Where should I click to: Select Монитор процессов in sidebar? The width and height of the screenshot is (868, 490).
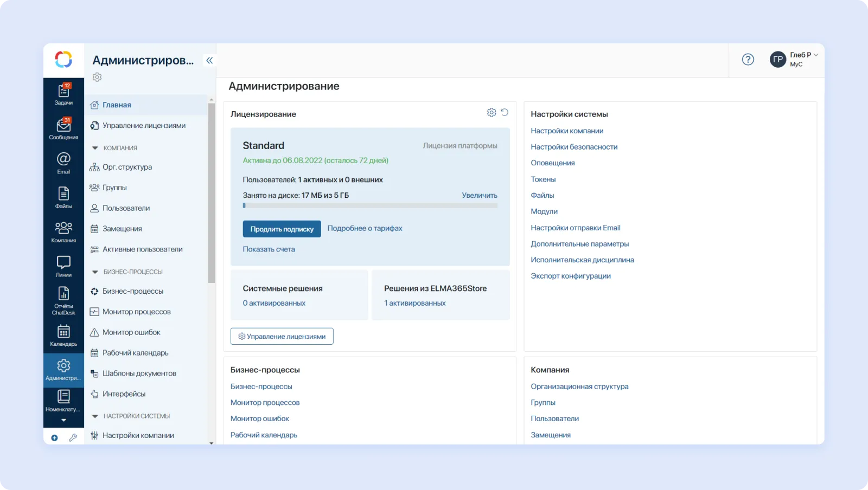click(136, 312)
